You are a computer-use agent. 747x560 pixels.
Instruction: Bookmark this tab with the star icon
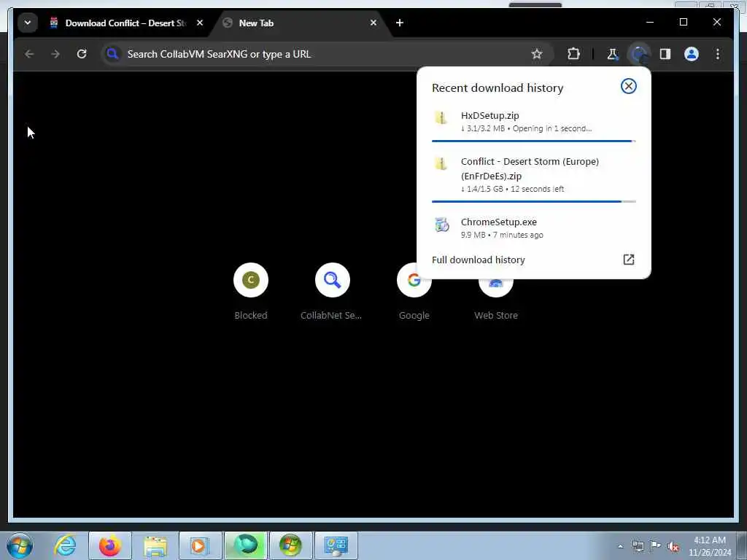click(x=537, y=54)
